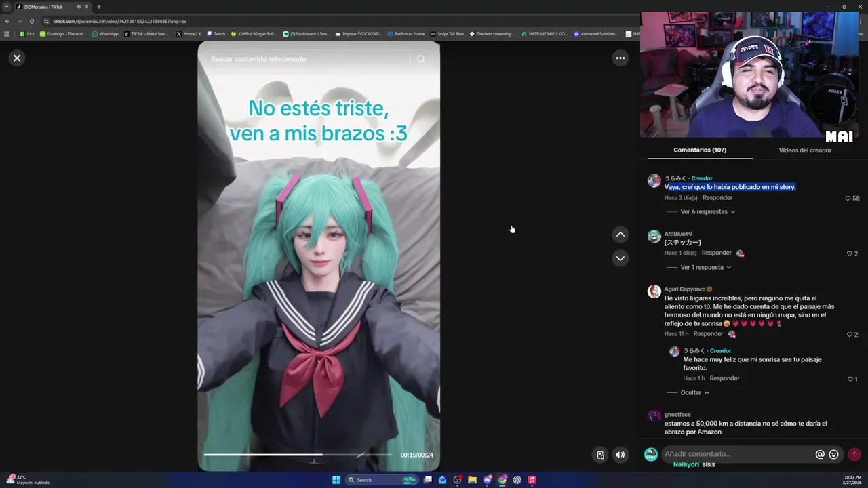Open the browser apps grid icon
The width and height of the screenshot is (868, 488).
[7, 34]
